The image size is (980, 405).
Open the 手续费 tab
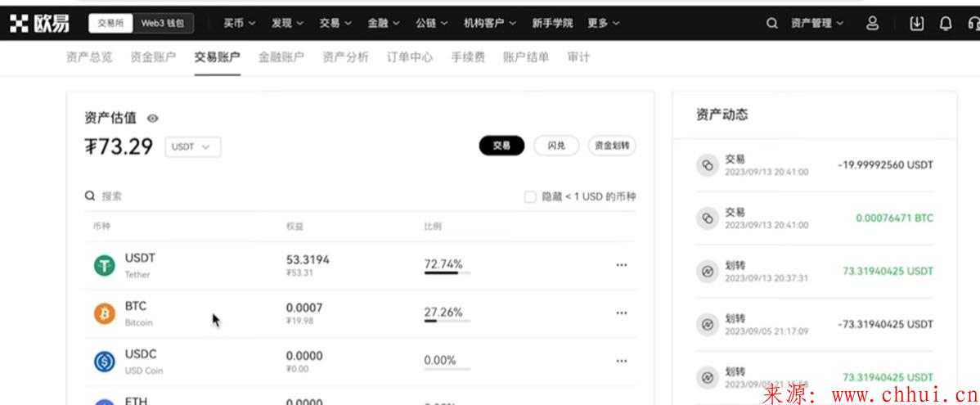[467, 57]
